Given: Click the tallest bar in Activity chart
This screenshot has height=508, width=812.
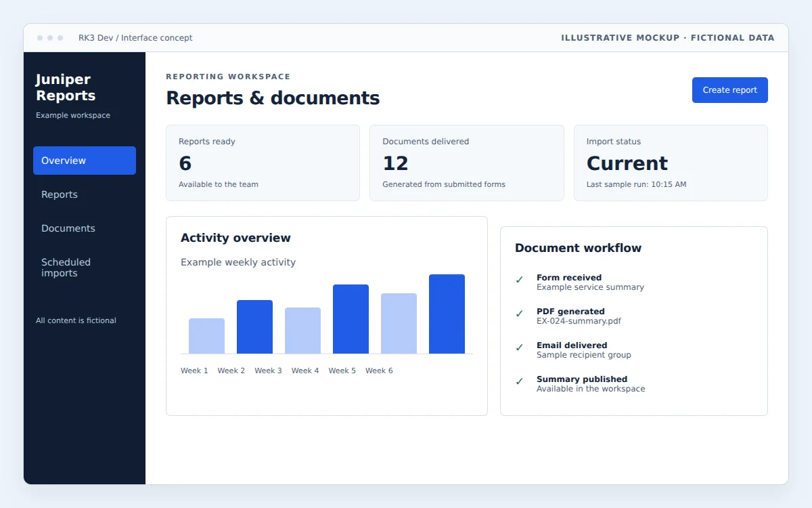Looking at the screenshot, I should click(447, 314).
